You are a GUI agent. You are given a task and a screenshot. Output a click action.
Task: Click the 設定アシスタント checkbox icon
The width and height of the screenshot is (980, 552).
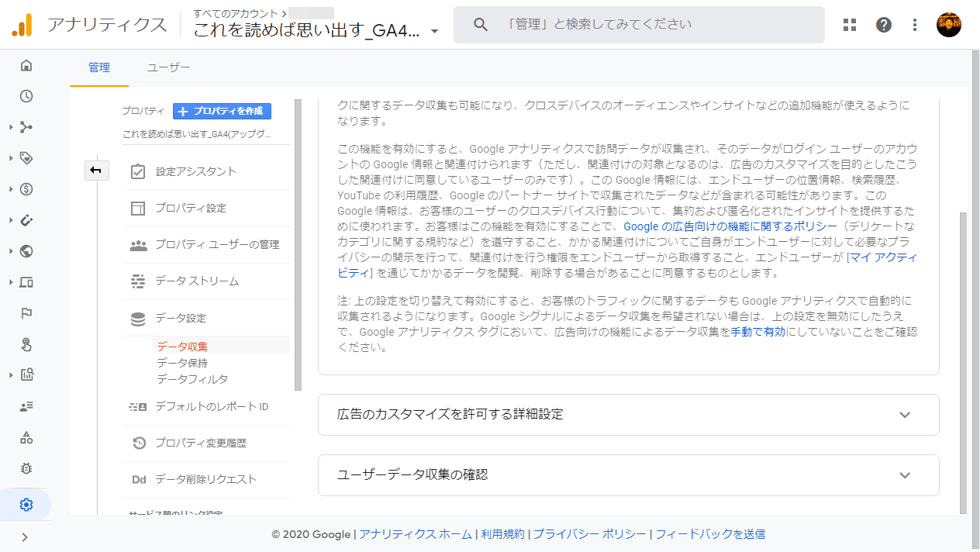pos(139,171)
